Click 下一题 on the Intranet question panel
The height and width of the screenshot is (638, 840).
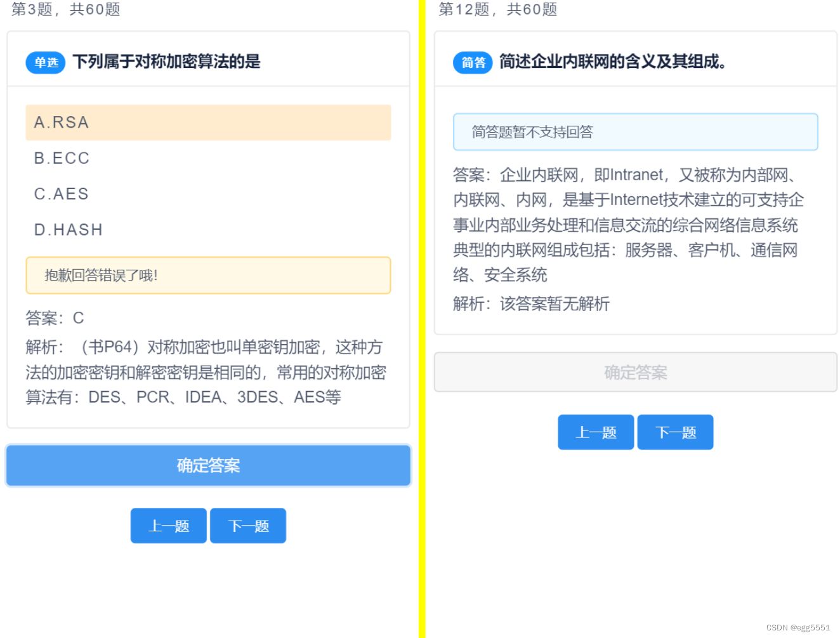[x=675, y=432]
